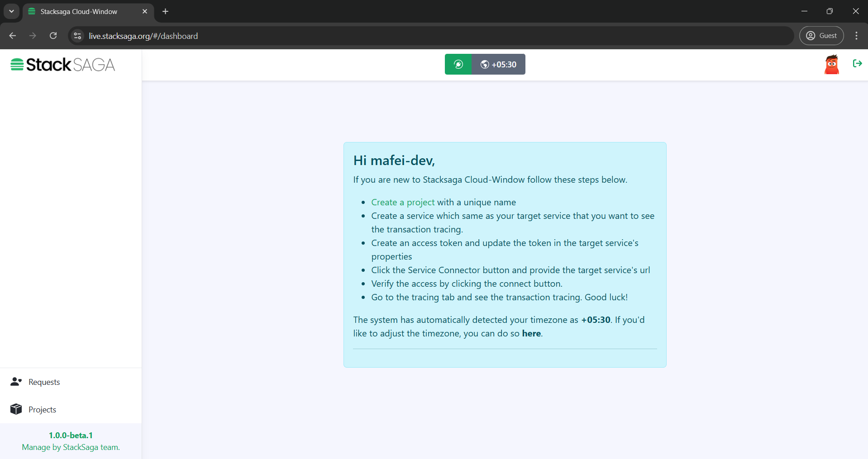Click the 'Hi mafei-dev,' heading
The height and width of the screenshot is (459, 868).
394,161
